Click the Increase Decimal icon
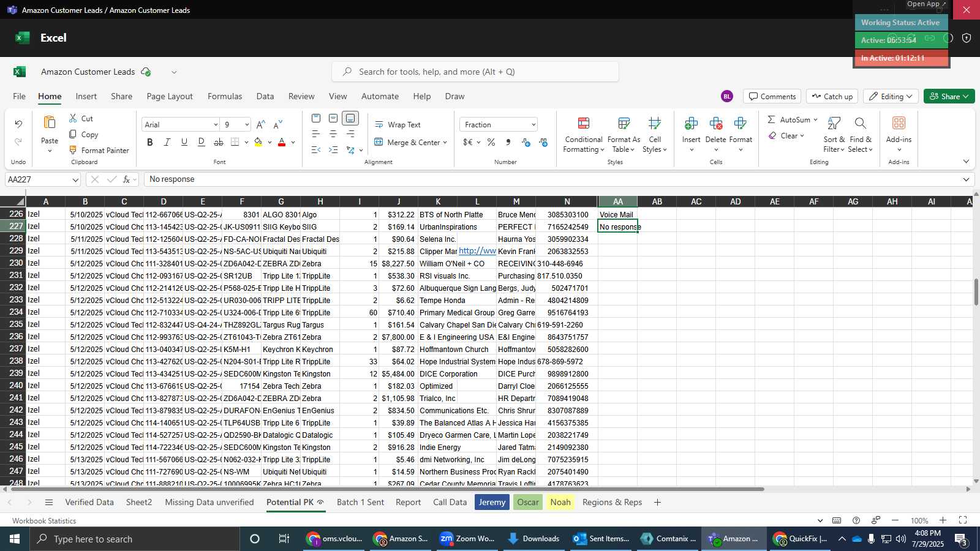This screenshot has width=980, height=551. [x=526, y=142]
